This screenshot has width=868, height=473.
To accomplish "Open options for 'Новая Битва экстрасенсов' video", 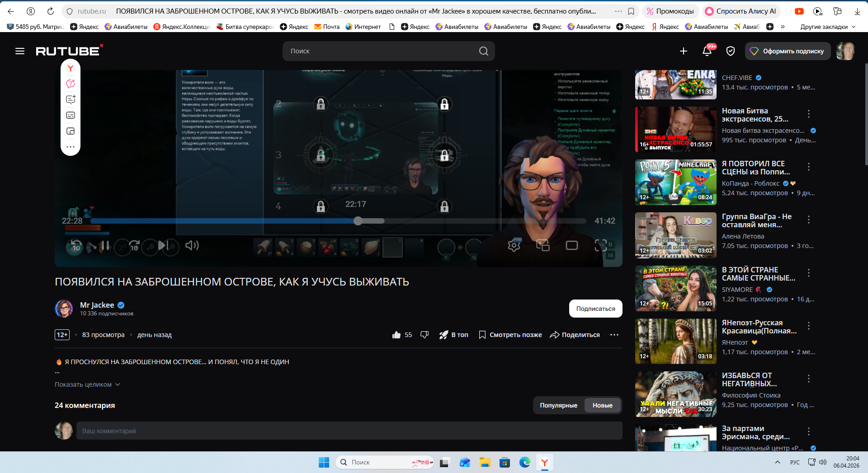I will (809, 114).
